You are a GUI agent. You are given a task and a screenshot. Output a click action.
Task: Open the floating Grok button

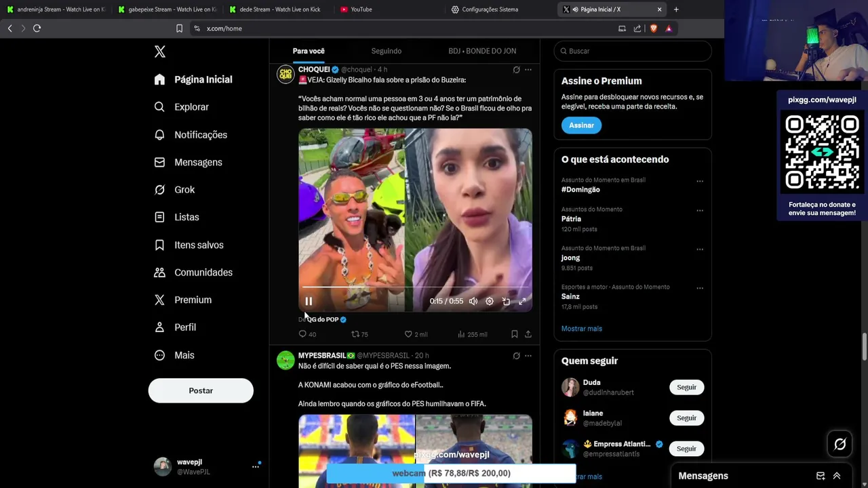coord(840,444)
